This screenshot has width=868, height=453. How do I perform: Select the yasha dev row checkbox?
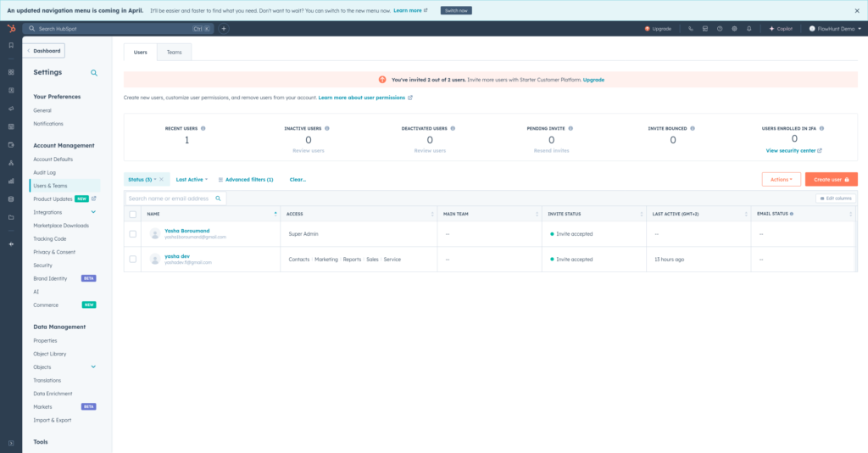point(133,260)
